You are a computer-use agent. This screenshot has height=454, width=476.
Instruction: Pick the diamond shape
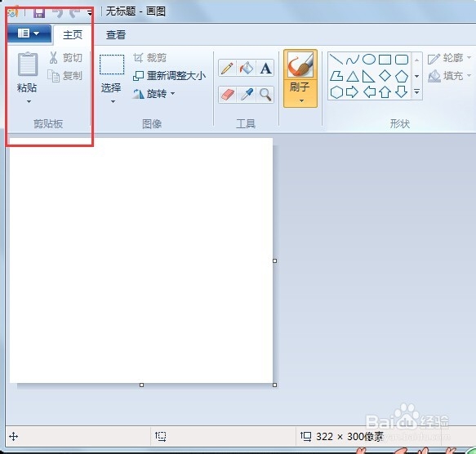[385, 76]
